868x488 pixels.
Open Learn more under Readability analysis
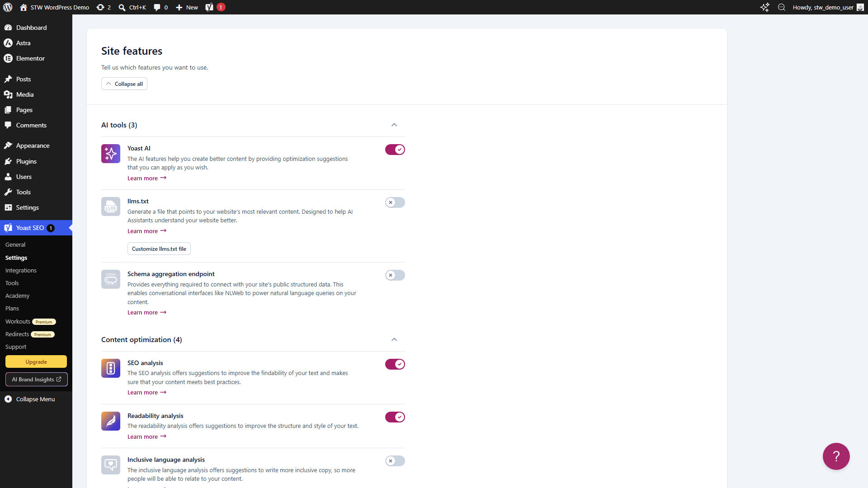coord(147,436)
